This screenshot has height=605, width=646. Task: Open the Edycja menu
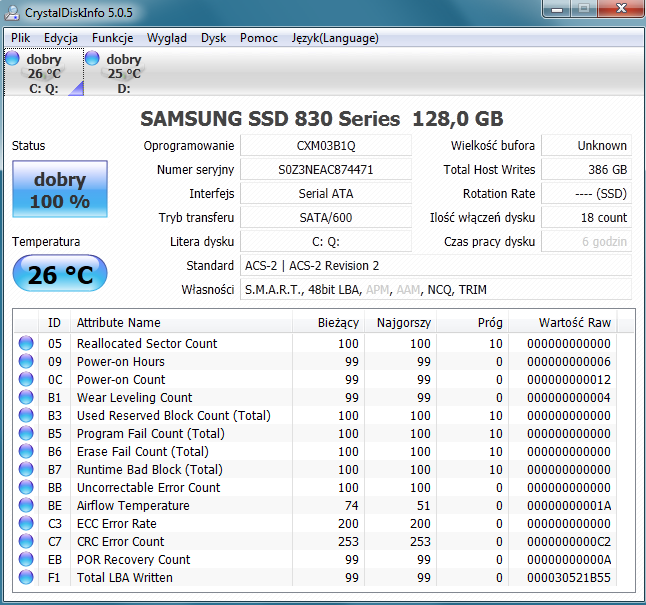click(x=61, y=38)
